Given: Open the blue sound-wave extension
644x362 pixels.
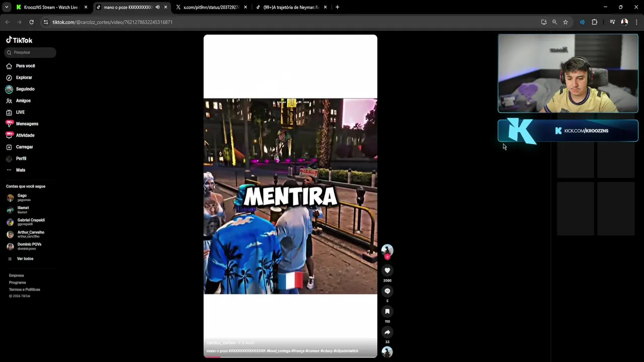Looking at the screenshot, I should point(582,22).
